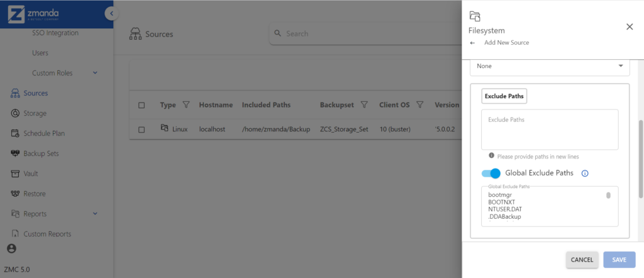Go to the Restore page

[35, 194]
